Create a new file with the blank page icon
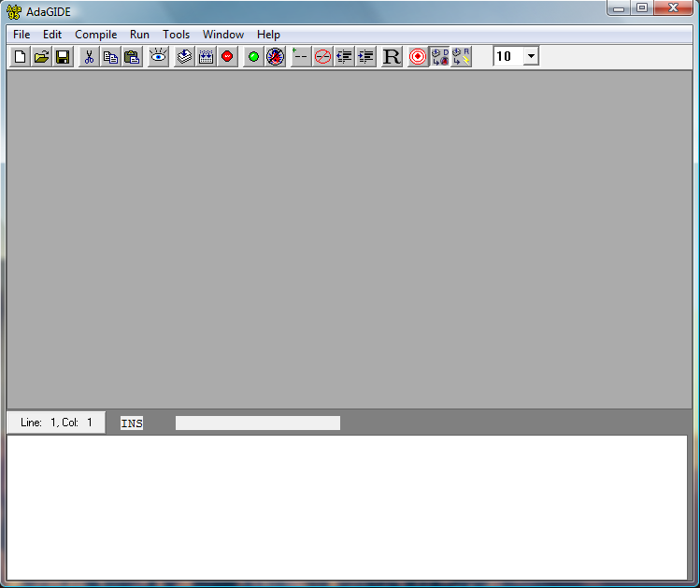Screen dimensions: 700x588 20,57
